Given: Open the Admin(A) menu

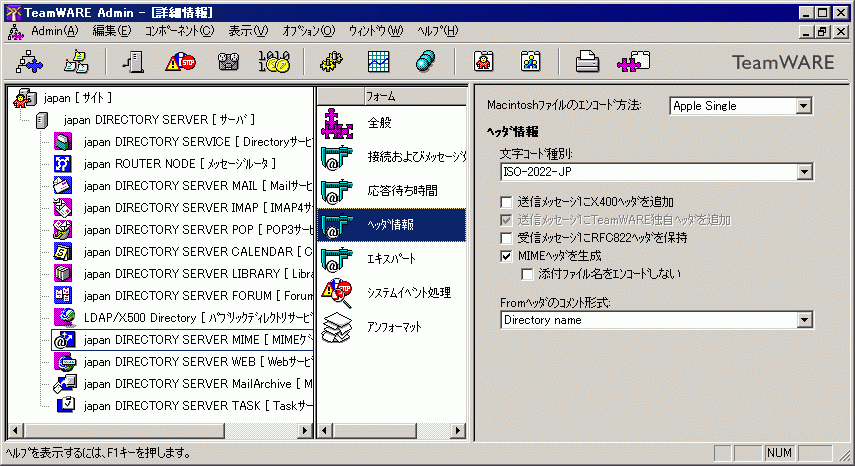Looking at the screenshot, I should tap(55, 31).
